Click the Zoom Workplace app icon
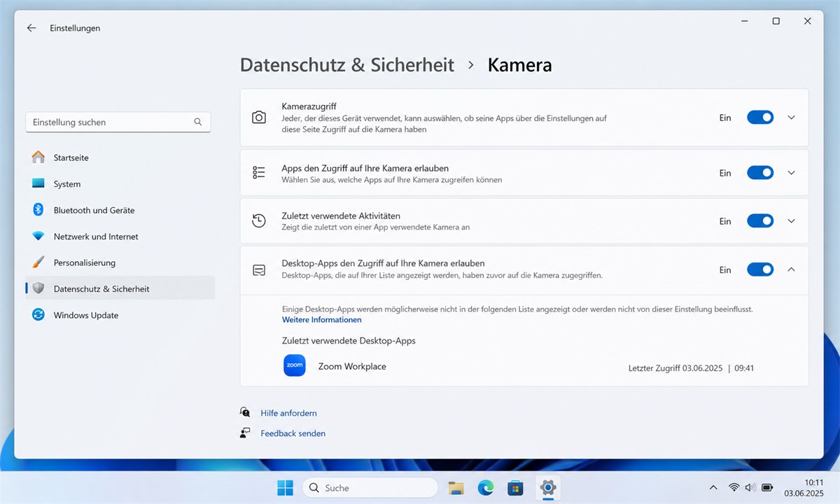The width and height of the screenshot is (840, 504). (295, 365)
